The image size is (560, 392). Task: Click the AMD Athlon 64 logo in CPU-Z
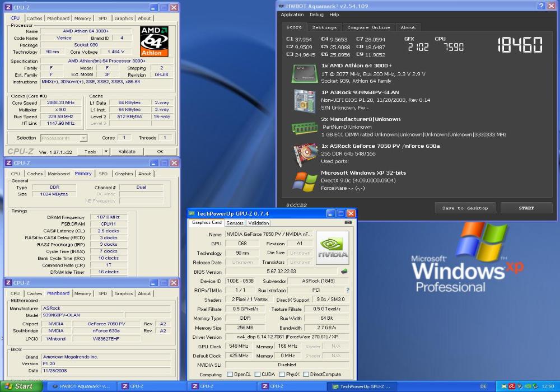click(154, 41)
